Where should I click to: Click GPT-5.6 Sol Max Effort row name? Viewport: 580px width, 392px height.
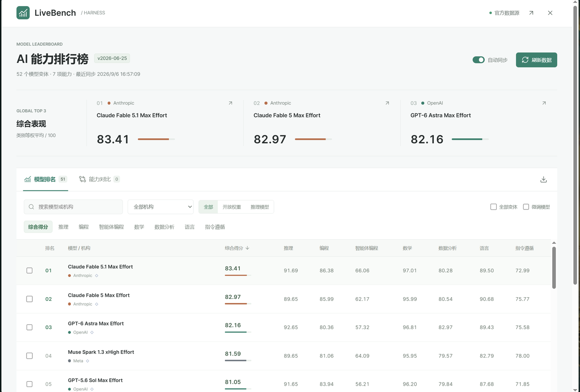[95, 380]
